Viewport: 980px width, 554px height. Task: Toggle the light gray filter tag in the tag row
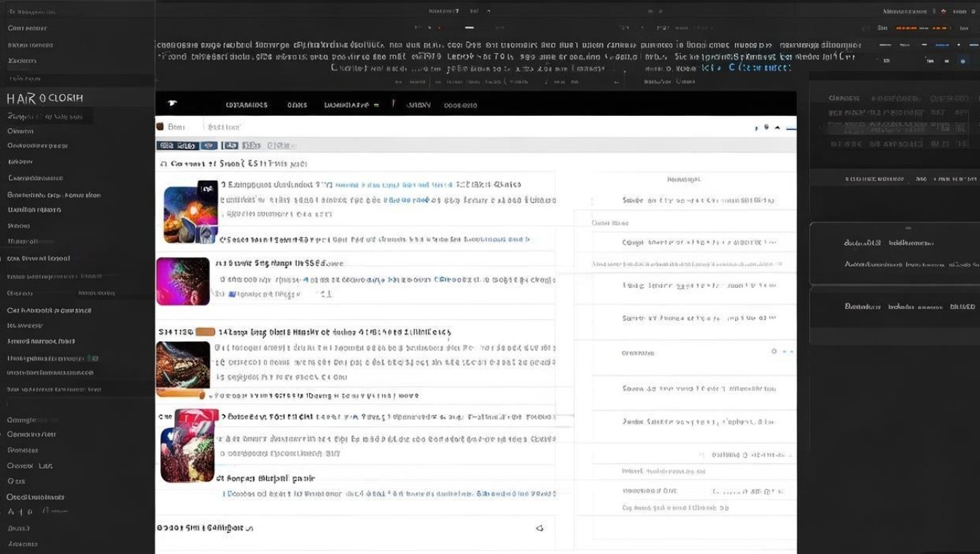point(281,146)
